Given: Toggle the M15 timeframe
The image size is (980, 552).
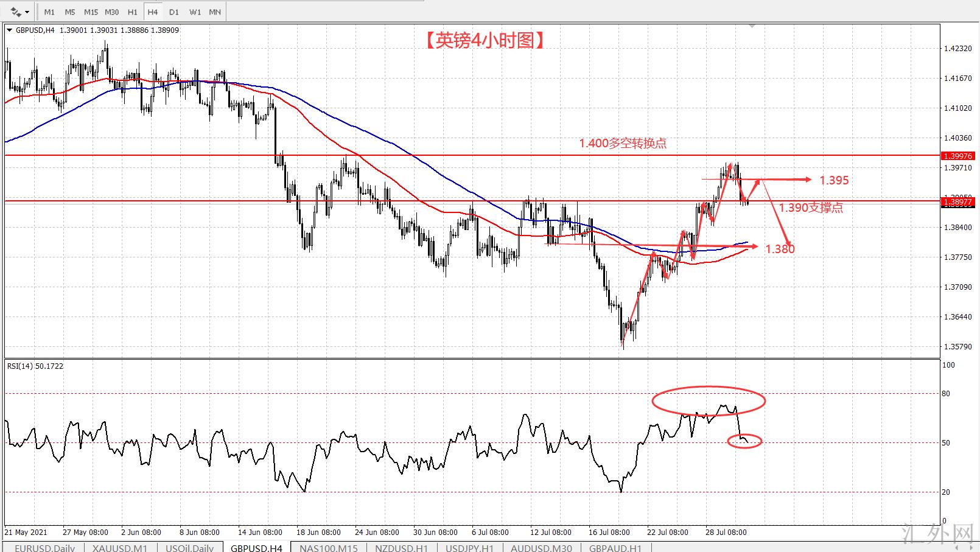Looking at the screenshot, I should click(x=91, y=12).
